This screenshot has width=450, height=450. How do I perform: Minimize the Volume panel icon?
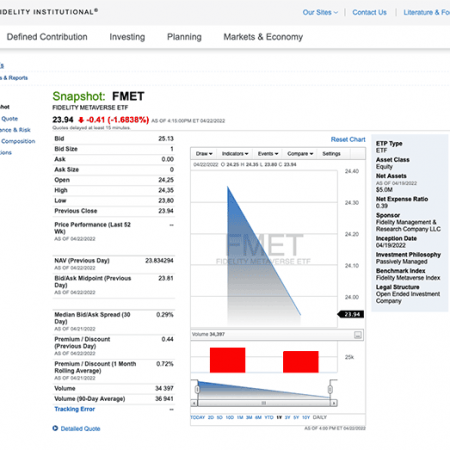coord(358,335)
